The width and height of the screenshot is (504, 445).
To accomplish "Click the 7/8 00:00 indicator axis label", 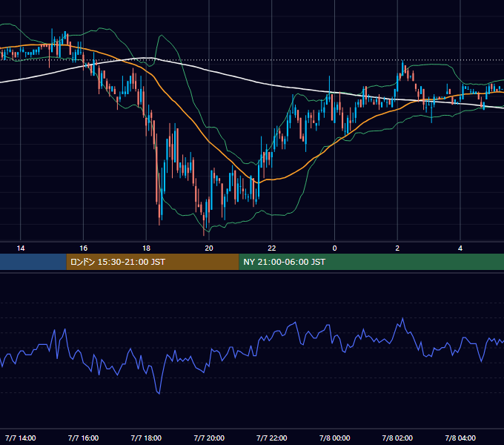I will point(334,438).
